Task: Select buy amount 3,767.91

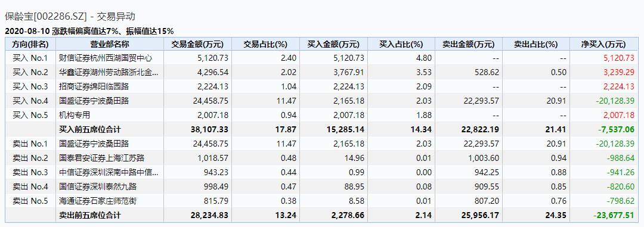Action: pyautogui.click(x=348, y=72)
